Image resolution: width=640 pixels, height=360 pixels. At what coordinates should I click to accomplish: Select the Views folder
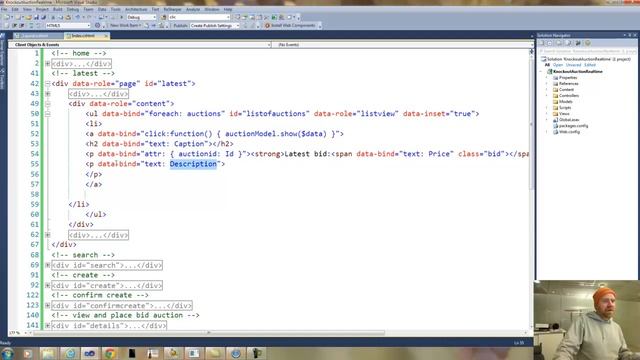561,113
